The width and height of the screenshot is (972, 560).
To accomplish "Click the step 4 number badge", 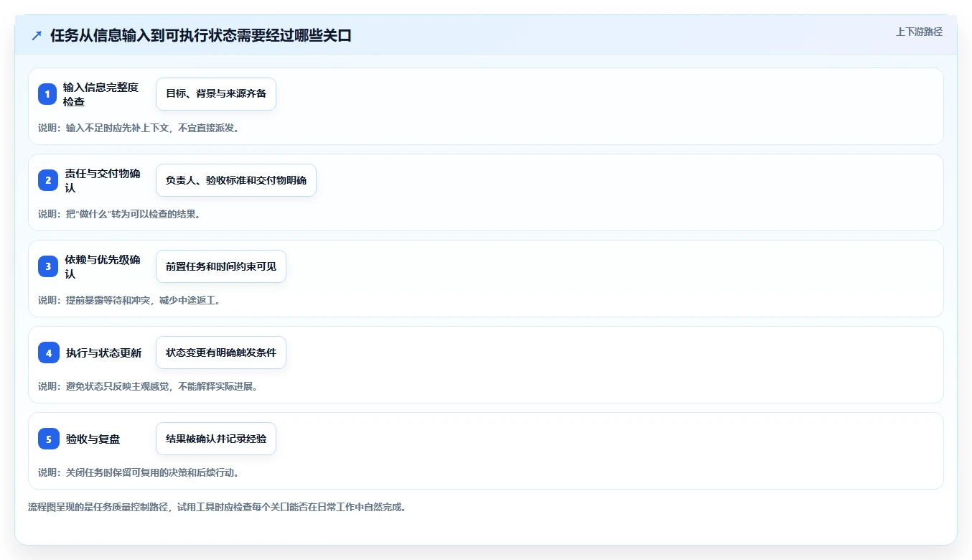I will tap(49, 353).
